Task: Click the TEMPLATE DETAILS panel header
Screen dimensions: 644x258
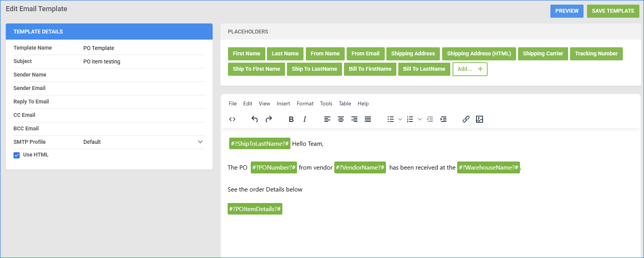Action: tap(109, 32)
